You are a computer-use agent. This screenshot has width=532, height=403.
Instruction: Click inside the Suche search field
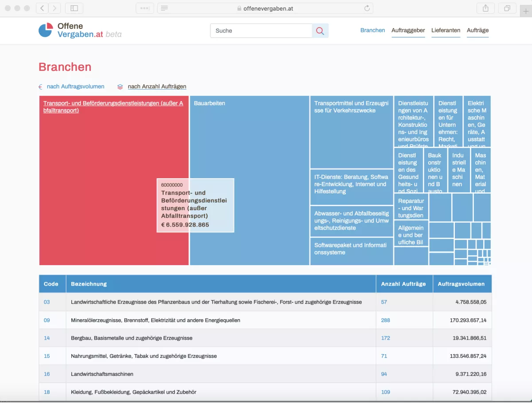[261, 31]
